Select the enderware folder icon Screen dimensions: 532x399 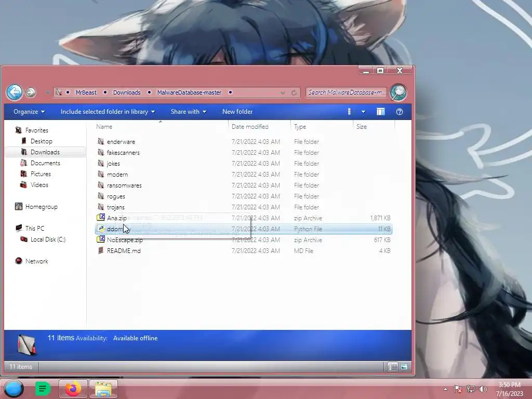coord(100,141)
